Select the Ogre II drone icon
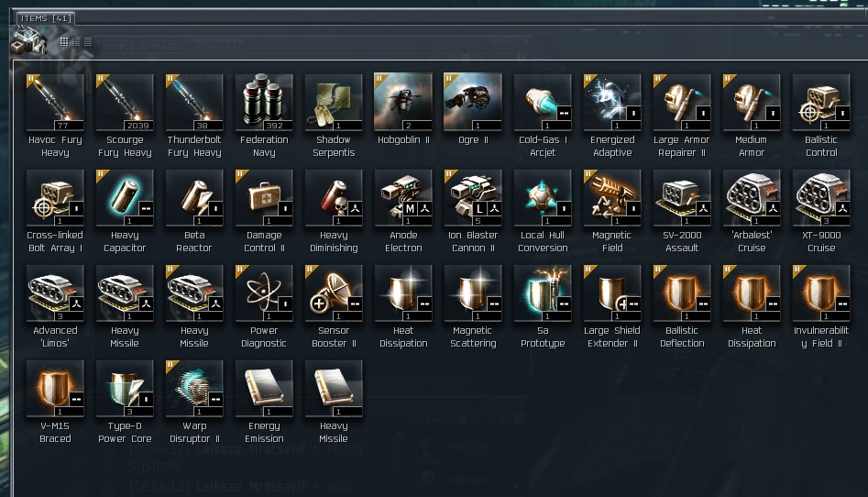The width and height of the screenshot is (868, 497). coord(473,103)
